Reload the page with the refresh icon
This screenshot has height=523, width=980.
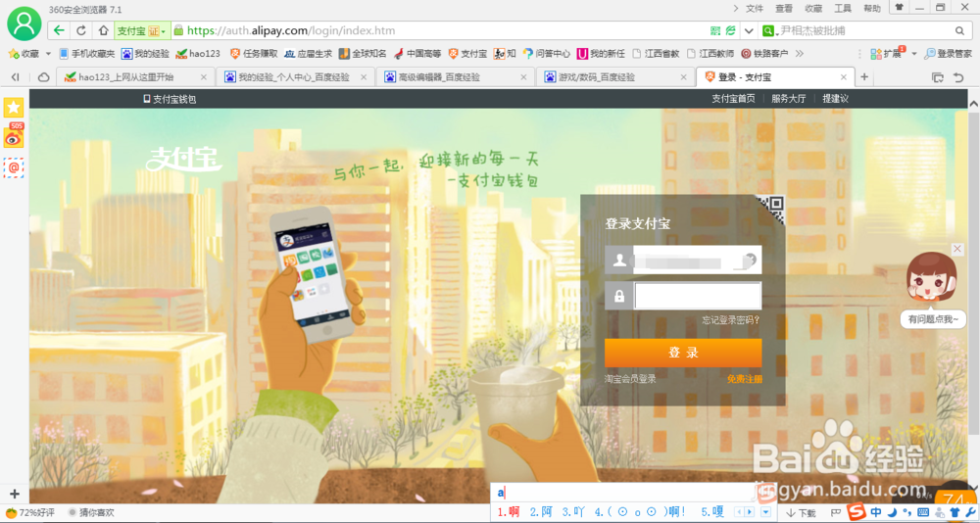[81, 30]
